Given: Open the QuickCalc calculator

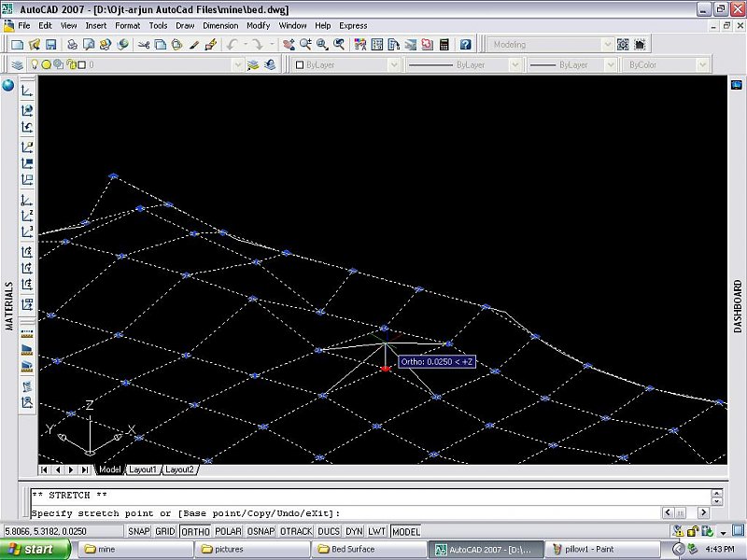Looking at the screenshot, I should click(x=444, y=44).
